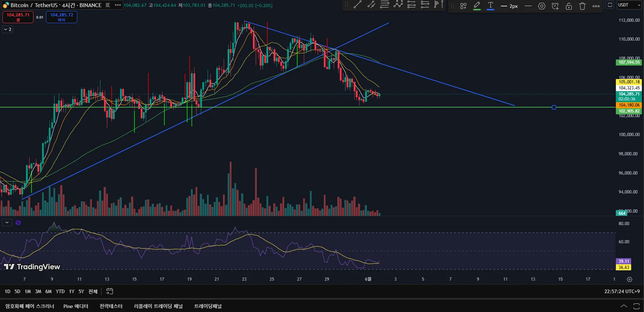Open the go-to-date calendar icon
The image size is (644, 312).
coord(110,291)
